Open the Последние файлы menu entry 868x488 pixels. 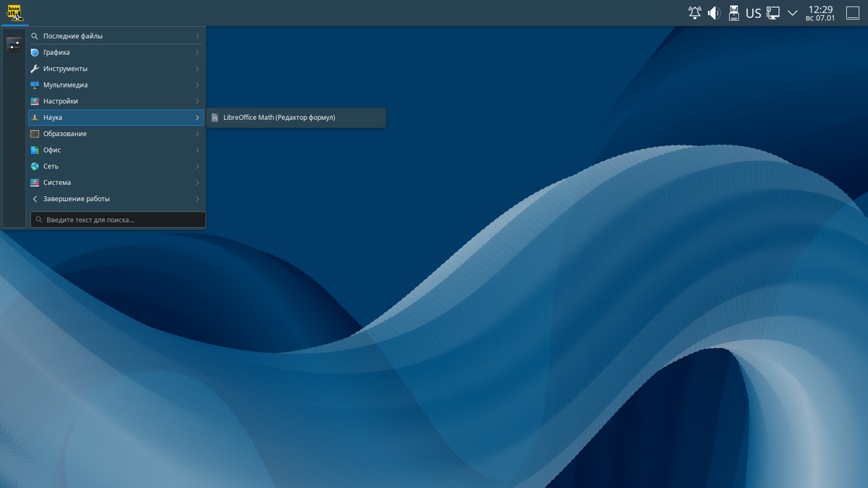click(x=116, y=36)
